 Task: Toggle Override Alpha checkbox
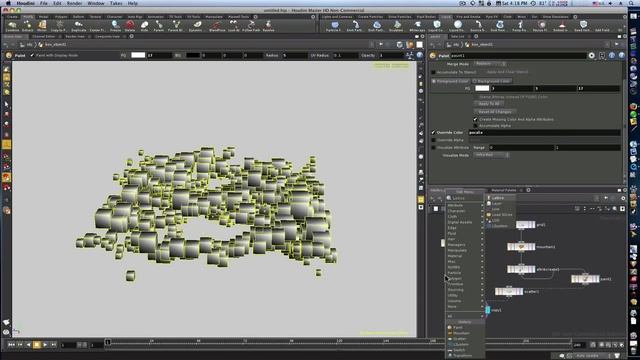(x=433, y=140)
